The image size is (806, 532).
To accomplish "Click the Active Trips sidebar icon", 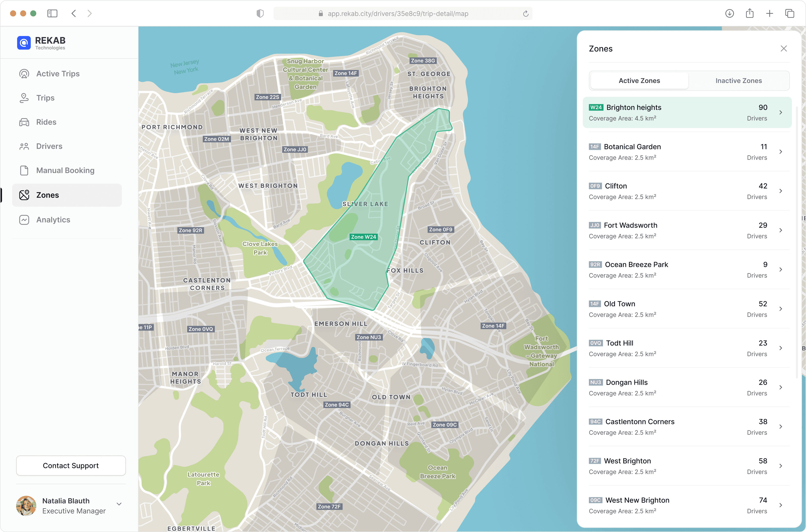I will pos(24,74).
